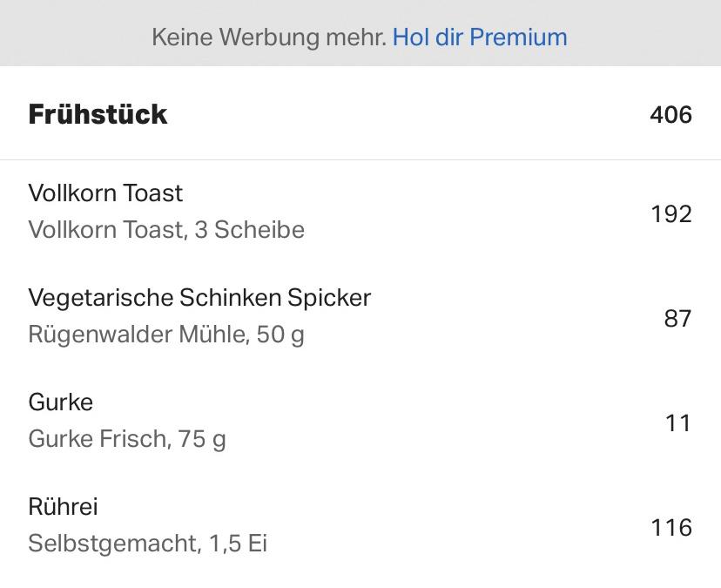Open the Gurke food entry
Viewport: 721px width, 588px height.
(x=360, y=420)
